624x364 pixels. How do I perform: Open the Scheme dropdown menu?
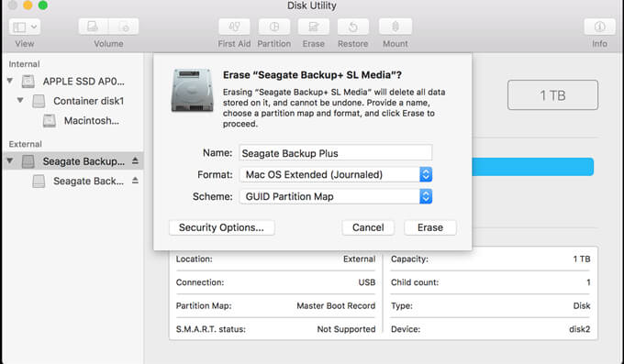click(x=336, y=196)
